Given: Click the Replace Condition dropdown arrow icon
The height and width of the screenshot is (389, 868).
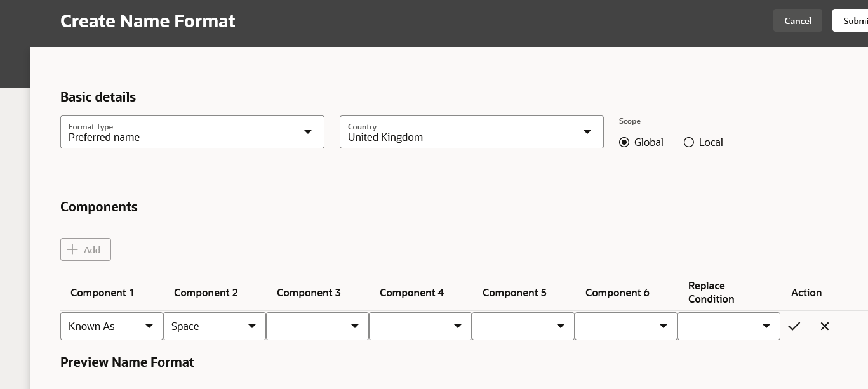Looking at the screenshot, I should pos(766,326).
